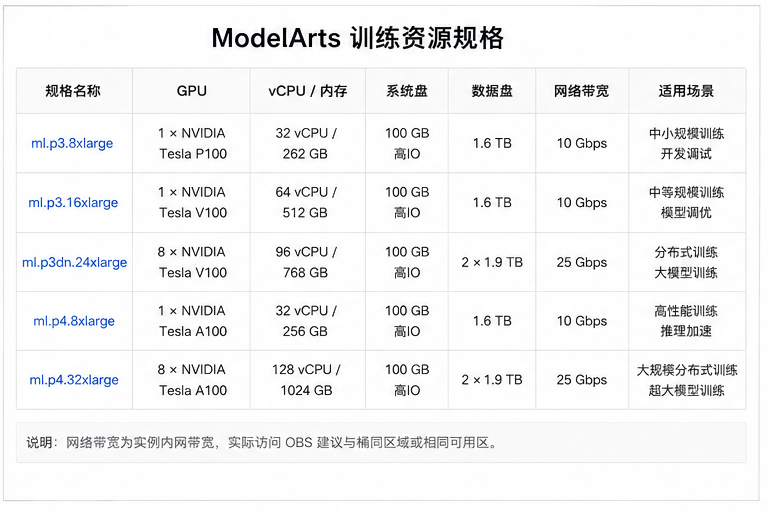This screenshot has height=512, width=768.
Task: Open the ml.p3dn.24xlarge spec link
Action: 74,263
